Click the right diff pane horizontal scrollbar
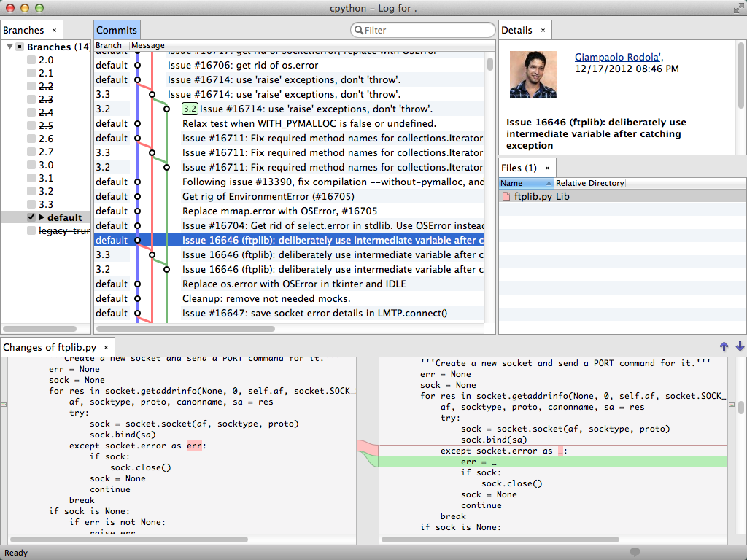The width and height of the screenshot is (747, 560). pos(500,540)
